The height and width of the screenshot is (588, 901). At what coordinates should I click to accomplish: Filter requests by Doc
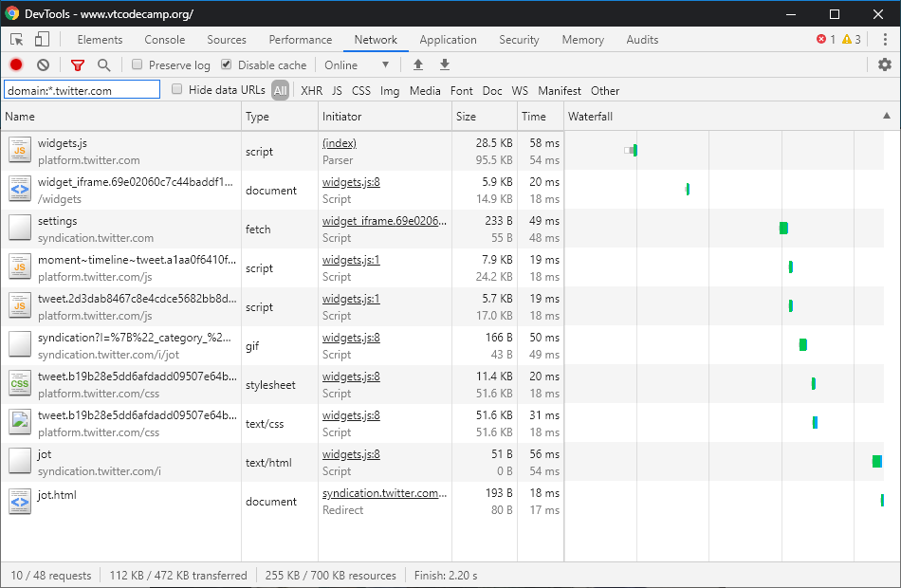point(492,91)
